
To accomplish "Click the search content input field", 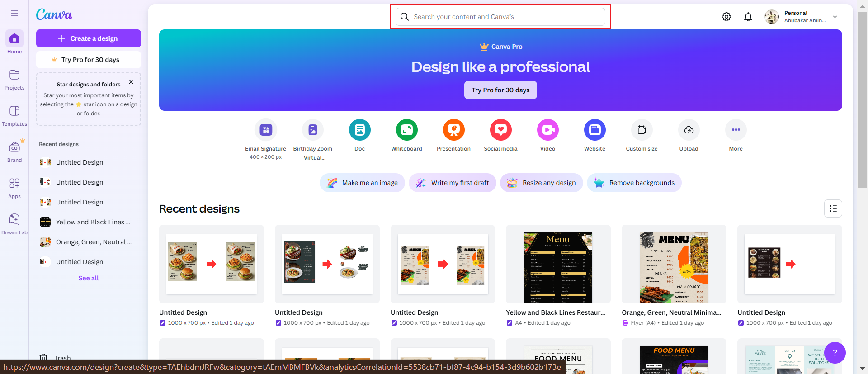I will pyautogui.click(x=500, y=17).
